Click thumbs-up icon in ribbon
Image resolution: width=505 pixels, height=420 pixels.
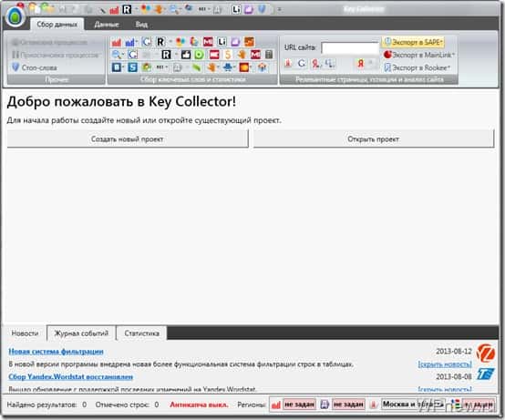186,55
